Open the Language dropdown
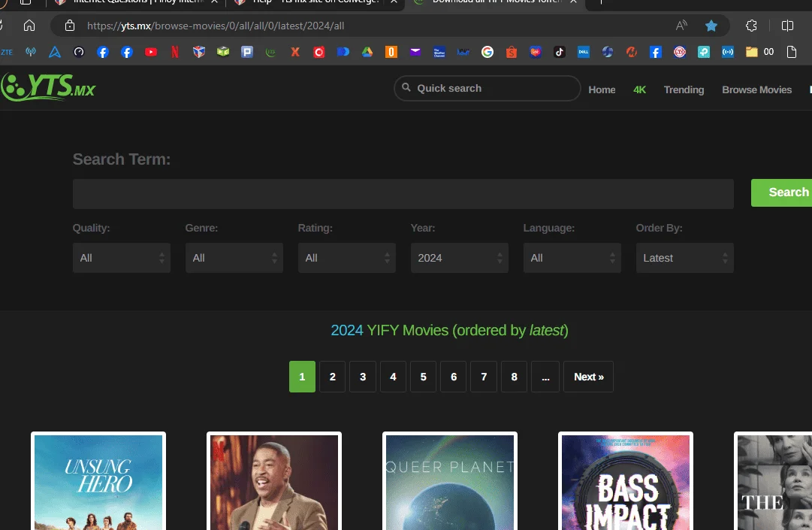The height and width of the screenshot is (530, 812). point(572,258)
